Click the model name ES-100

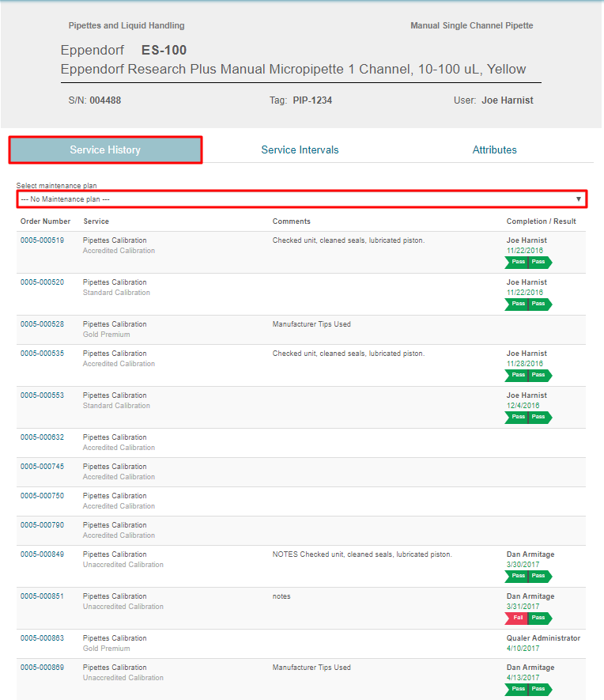pos(164,50)
